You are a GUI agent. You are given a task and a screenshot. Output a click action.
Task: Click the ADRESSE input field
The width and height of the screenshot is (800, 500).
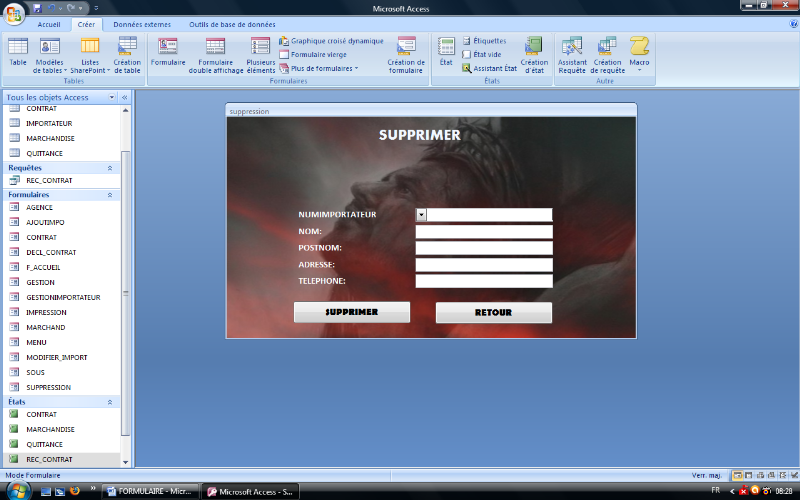pos(484,265)
